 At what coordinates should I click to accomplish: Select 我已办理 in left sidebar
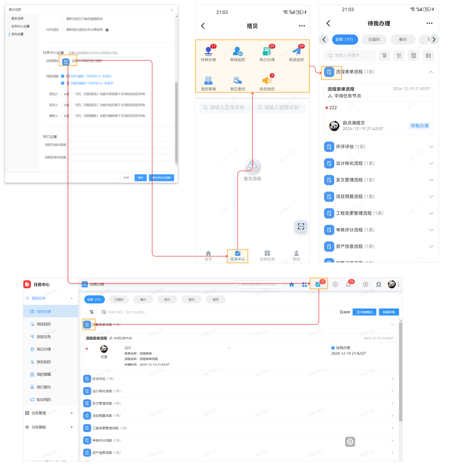coord(43,349)
